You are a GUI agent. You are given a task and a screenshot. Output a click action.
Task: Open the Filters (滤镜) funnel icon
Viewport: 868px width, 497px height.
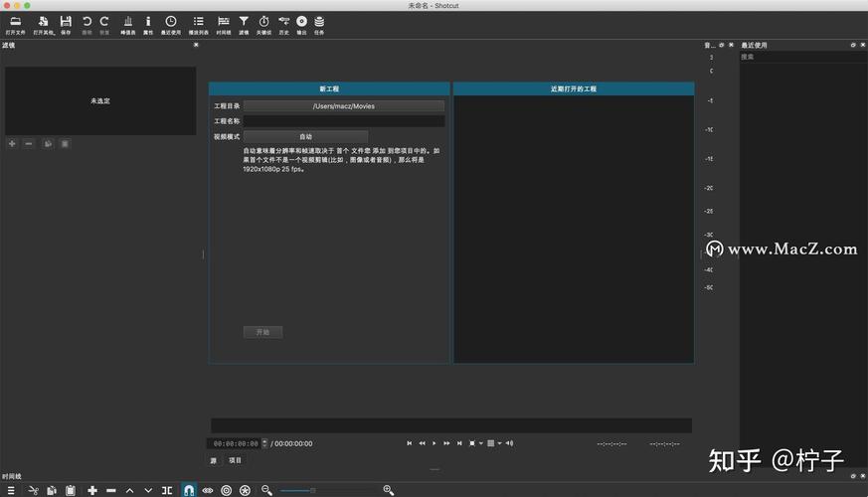coord(244,25)
